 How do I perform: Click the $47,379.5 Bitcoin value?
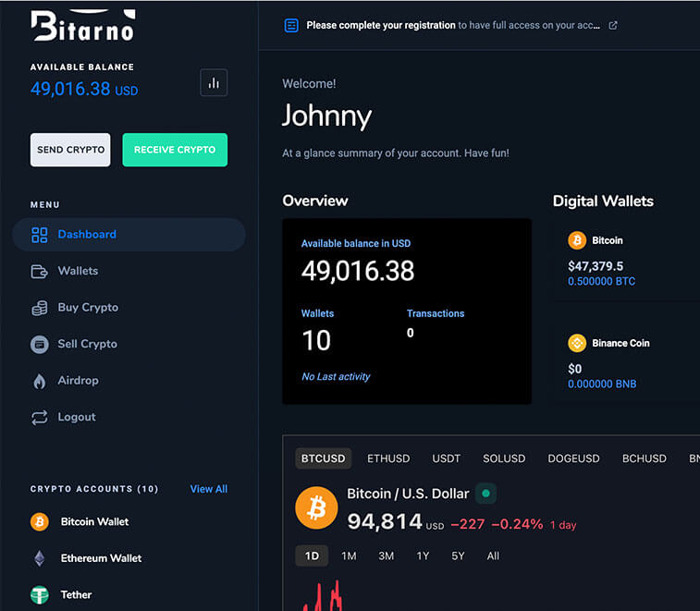coord(596,266)
